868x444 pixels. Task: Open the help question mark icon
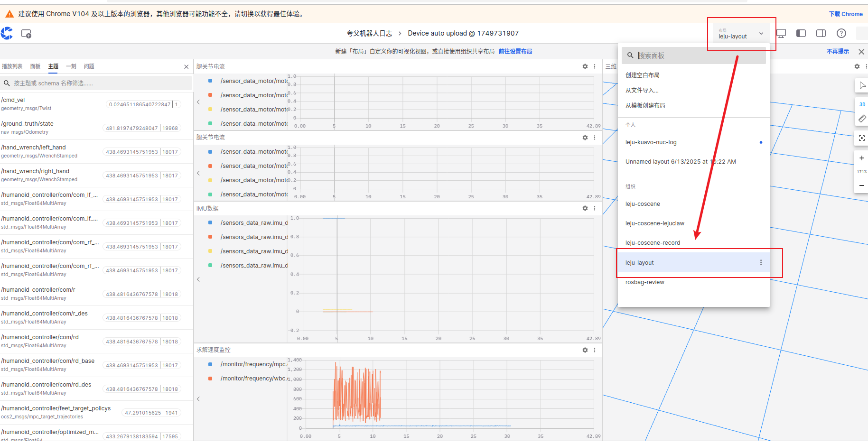pos(841,33)
